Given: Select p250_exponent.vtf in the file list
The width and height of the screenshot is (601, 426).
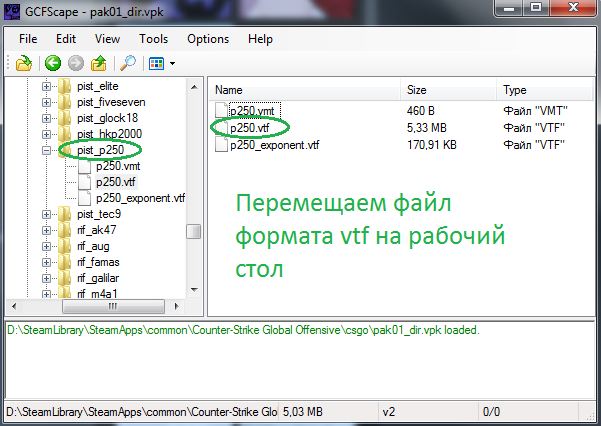Looking at the screenshot, I should point(274,145).
